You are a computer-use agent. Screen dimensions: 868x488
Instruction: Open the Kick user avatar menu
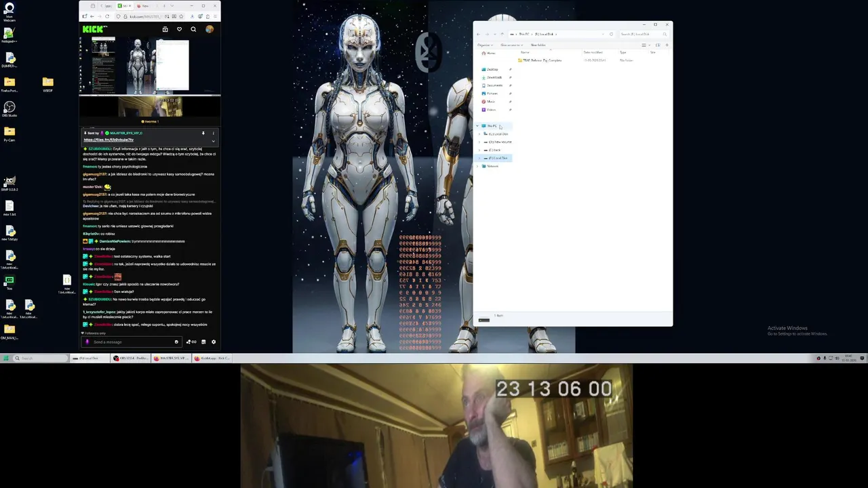tap(210, 29)
